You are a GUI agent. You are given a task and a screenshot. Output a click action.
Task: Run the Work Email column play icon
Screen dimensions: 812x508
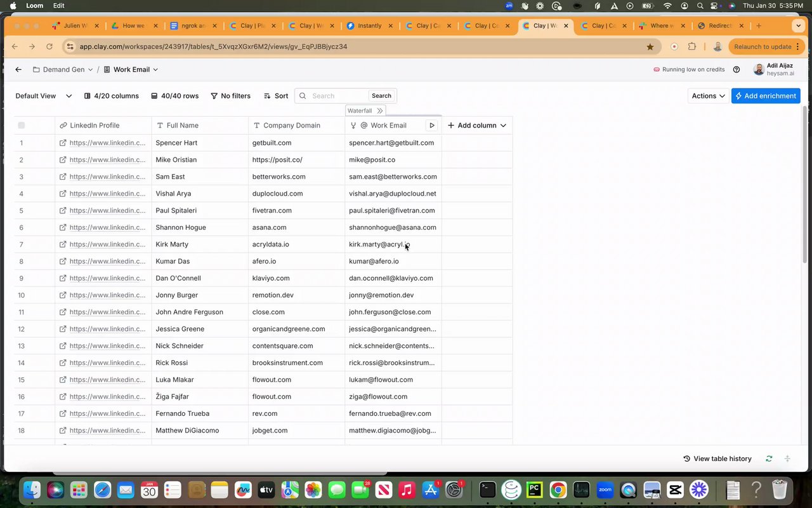click(x=432, y=126)
